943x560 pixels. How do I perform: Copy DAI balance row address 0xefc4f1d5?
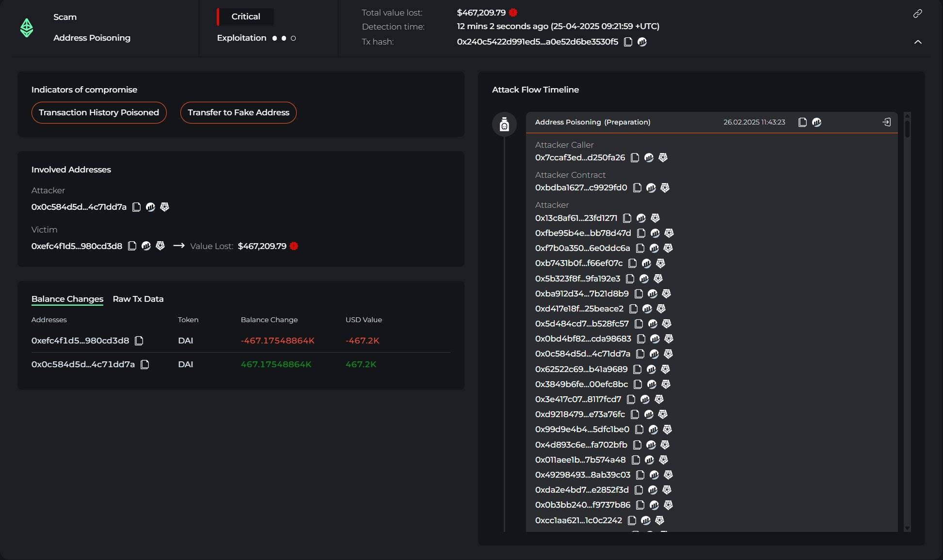139,341
